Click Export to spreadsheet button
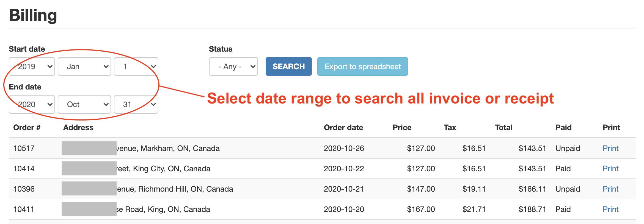Viewport: 644px width, 224px height. tap(362, 66)
